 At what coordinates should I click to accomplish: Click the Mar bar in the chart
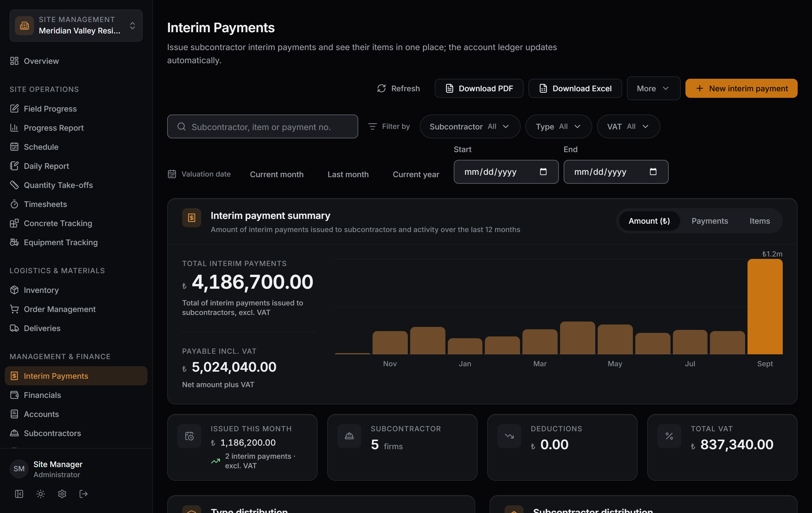[x=539, y=342]
